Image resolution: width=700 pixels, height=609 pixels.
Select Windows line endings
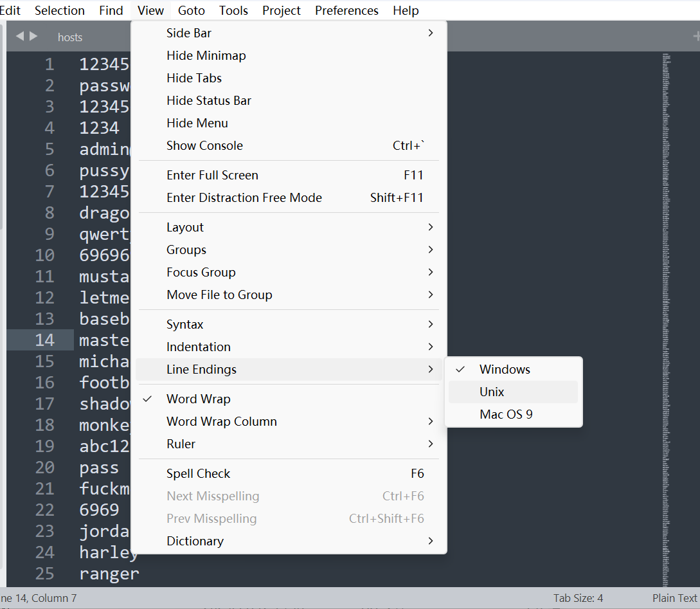point(514,369)
